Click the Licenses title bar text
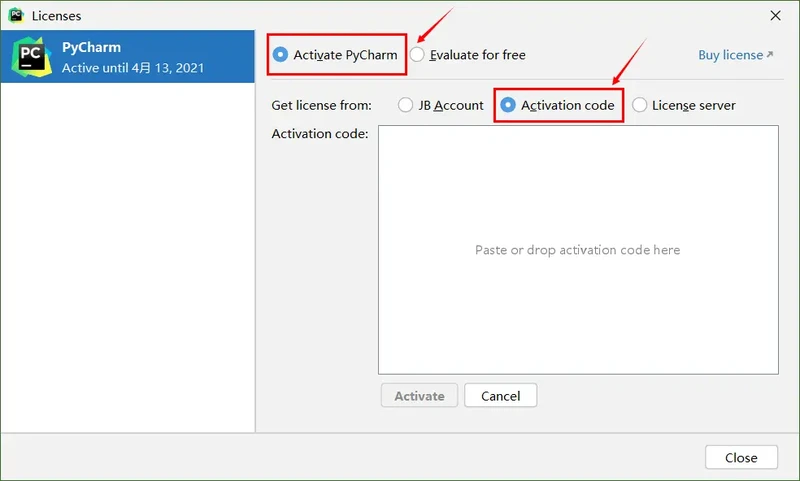Screen dimensions: 800x481 click(x=56, y=16)
